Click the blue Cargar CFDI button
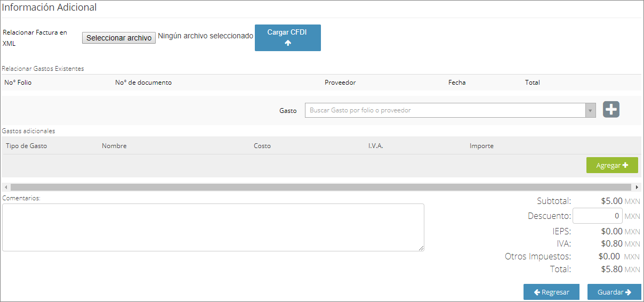The image size is (644, 302). click(x=288, y=38)
